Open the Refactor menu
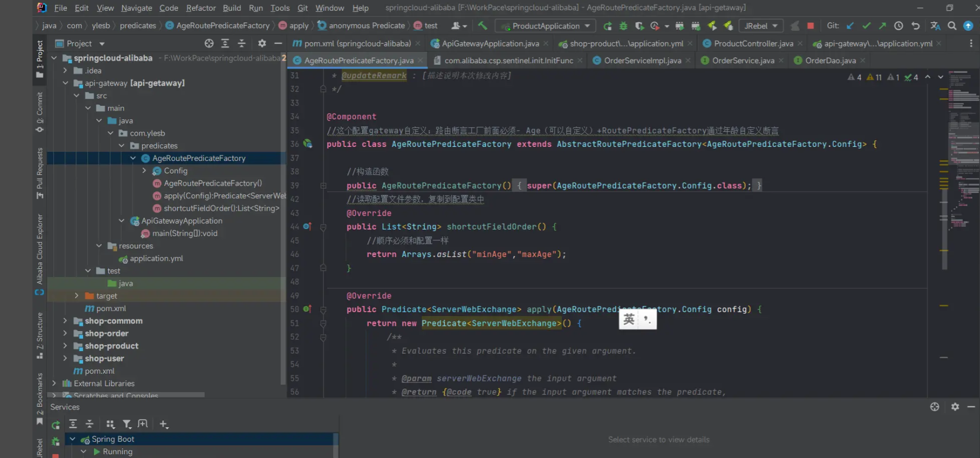This screenshot has height=458, width=980. 201,8
